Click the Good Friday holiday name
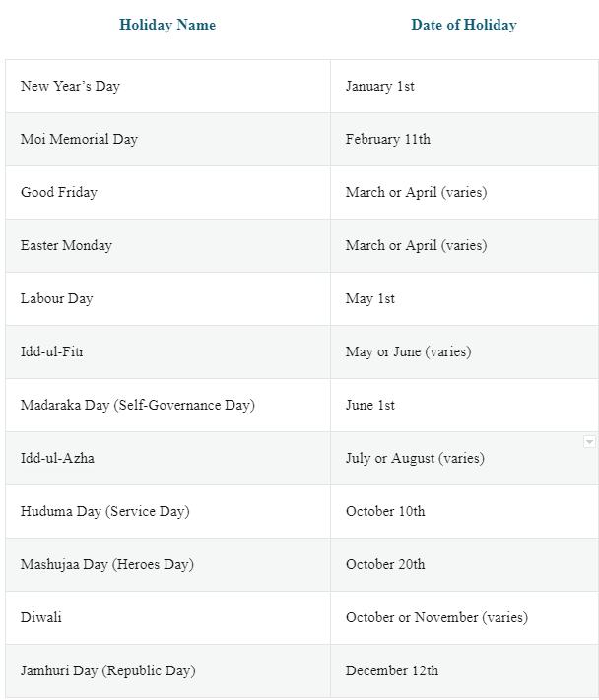 (x=59, y=192)
